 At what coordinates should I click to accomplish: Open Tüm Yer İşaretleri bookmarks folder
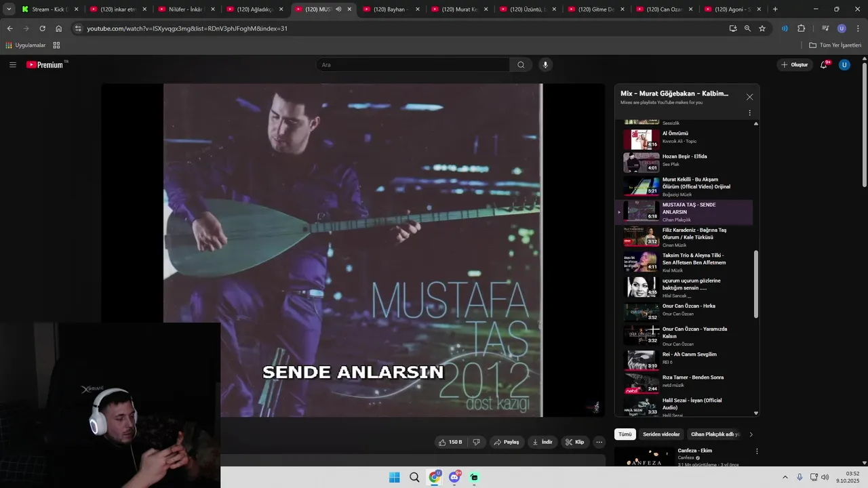835,45
